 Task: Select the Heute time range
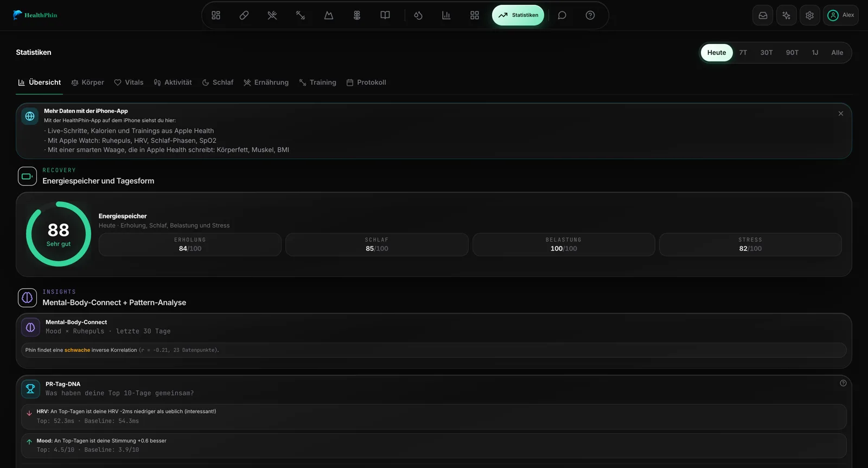tap(717, 53)
